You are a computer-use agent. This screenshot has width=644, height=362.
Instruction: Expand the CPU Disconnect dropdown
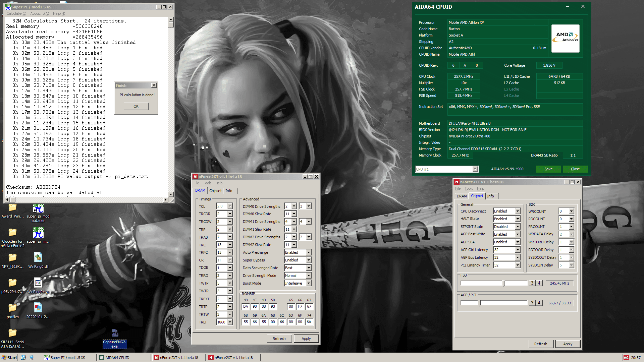(517, 211)
